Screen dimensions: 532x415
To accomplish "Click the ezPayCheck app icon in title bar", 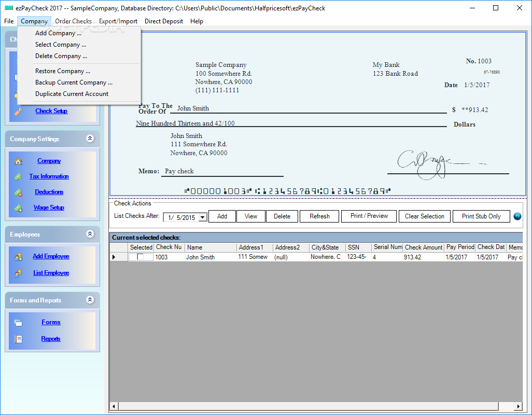I will coord(9,8).
